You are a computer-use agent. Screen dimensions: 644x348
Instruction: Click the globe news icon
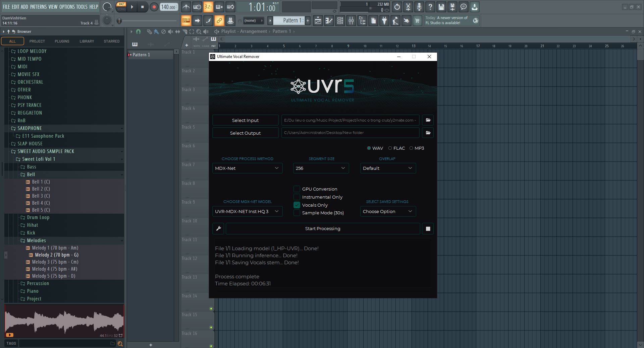pos(475,21)
